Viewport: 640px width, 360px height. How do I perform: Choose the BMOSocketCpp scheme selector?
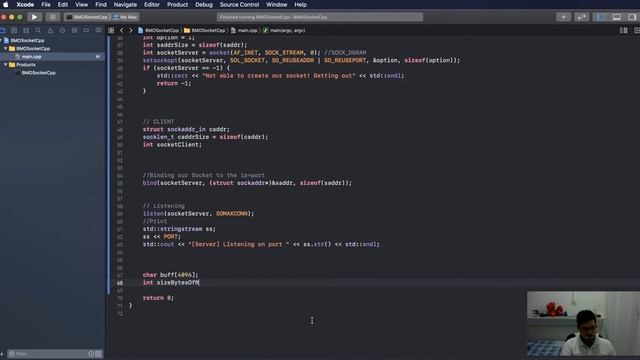88,17
